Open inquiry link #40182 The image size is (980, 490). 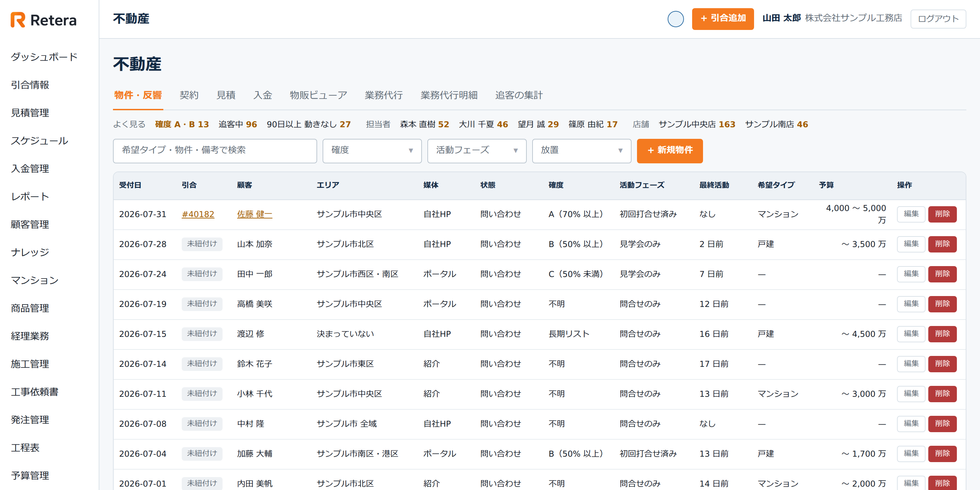pyautogui.click(x=198, y=214)
